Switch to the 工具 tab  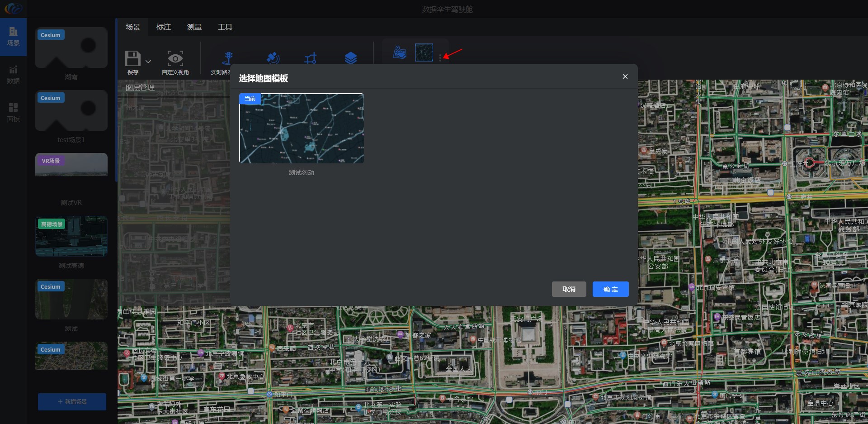point(225,27)
